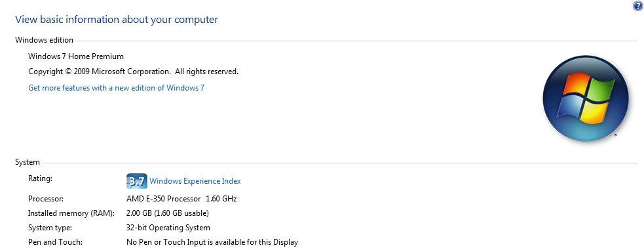Open Help via the blue question mark icon
Screen dimensions: 644x250
point(638,5)
